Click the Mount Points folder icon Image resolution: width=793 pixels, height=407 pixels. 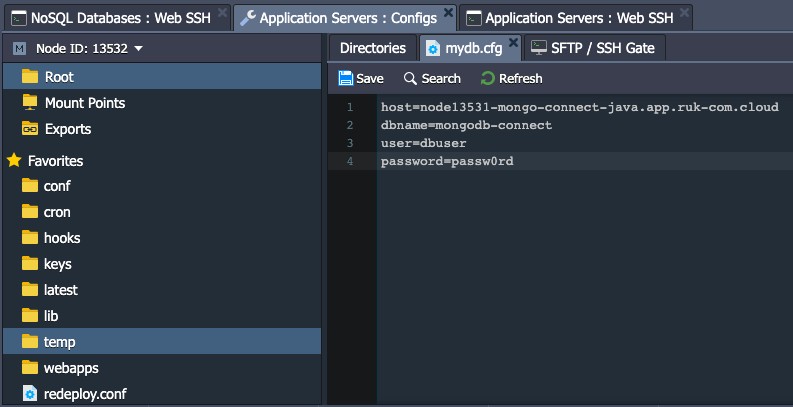coord(30,103)
